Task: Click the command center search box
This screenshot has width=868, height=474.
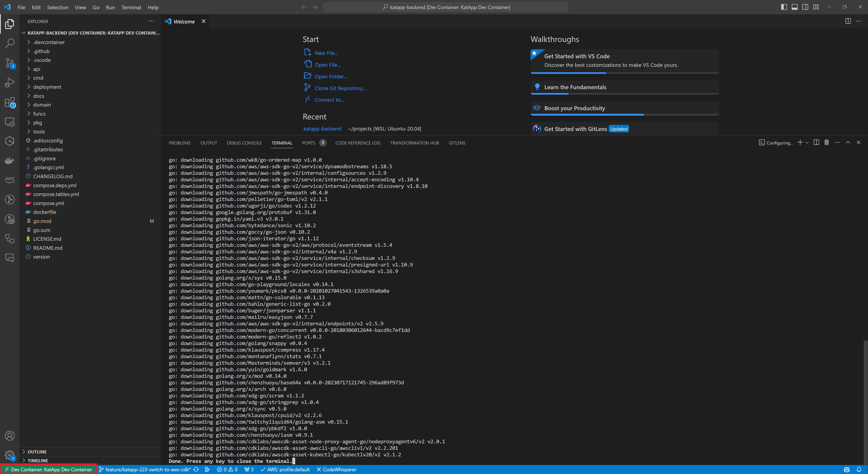Action: pos(446,7)
